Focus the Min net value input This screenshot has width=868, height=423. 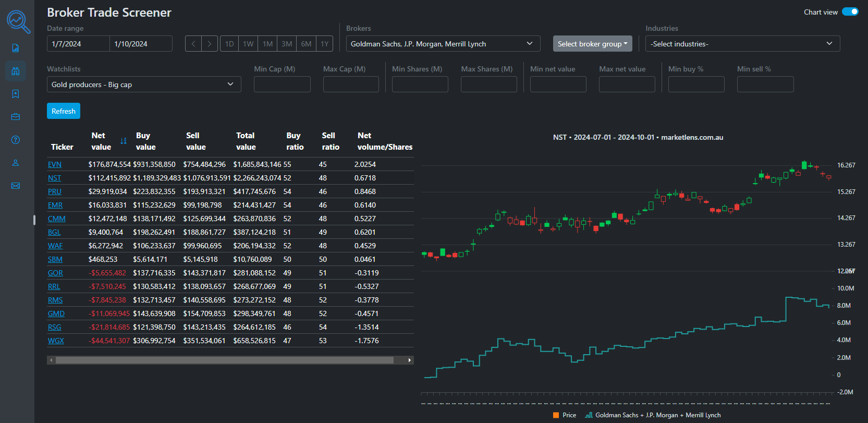click(x=558, y=84)
